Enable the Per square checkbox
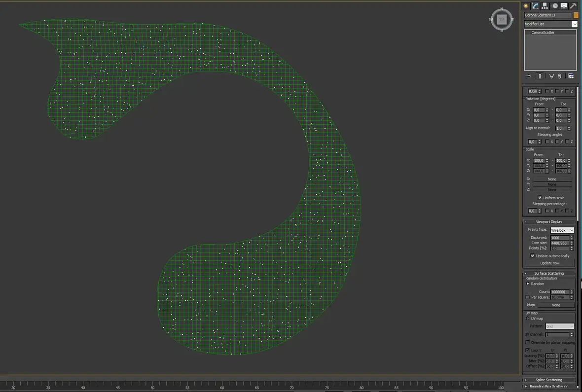Screen dimensions: 582x392 [x=528, y=297]
